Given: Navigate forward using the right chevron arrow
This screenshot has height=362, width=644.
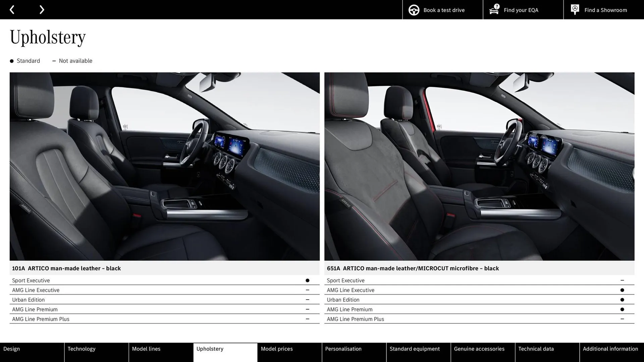Looking at the screenshot, I should [x=42, y=9].
